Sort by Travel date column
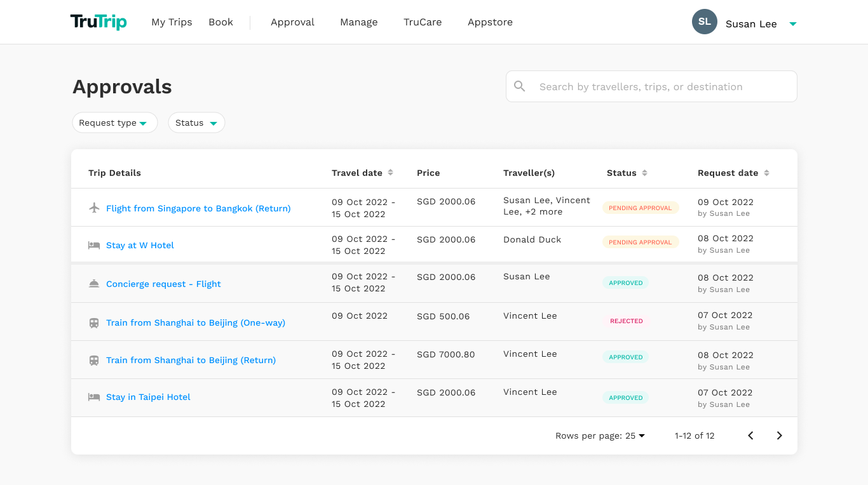Screen dimensions: 868x485 point(391,173)
